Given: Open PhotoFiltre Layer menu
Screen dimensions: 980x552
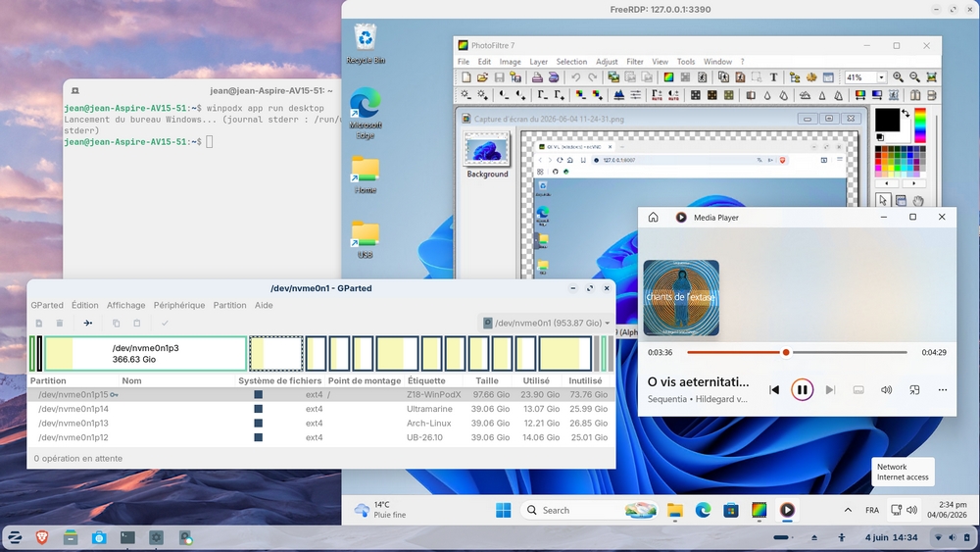Looking at the screenshot, I should click(539, 62).
